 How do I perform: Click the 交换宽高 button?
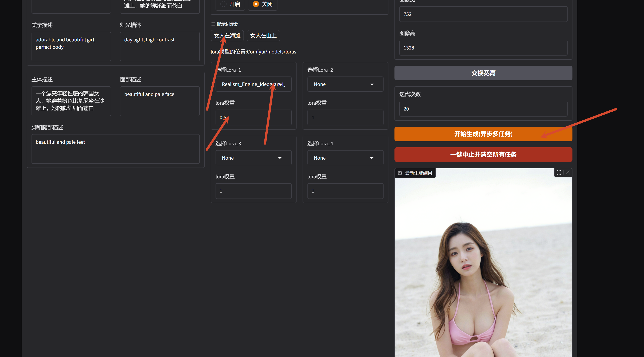(483, 73)
